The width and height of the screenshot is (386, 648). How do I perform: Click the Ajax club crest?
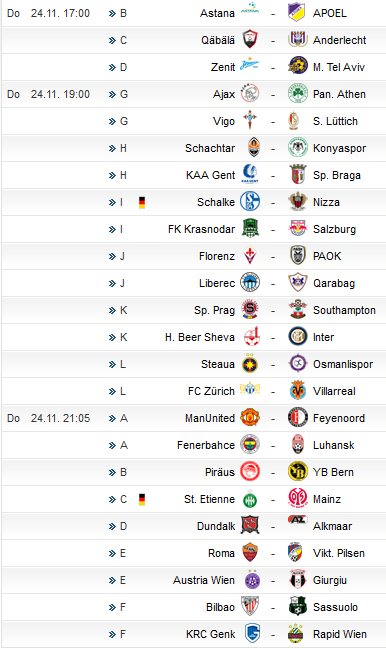[250, 94]
